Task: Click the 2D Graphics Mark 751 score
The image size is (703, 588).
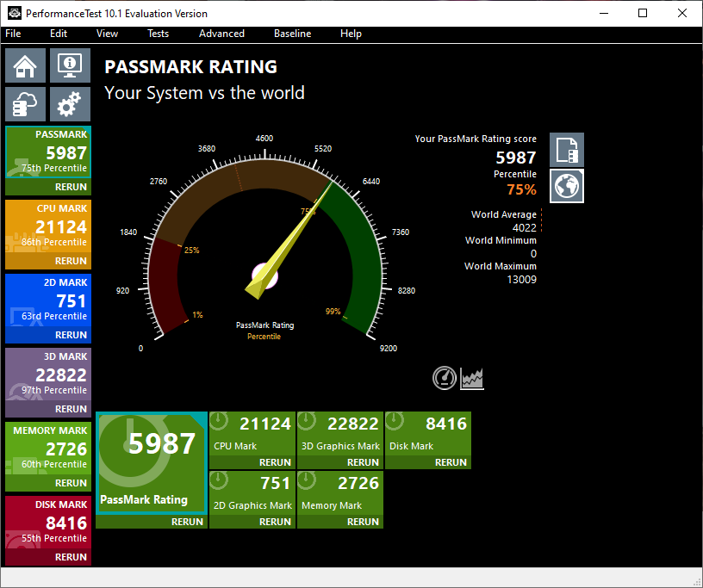Action: (276, 483)
